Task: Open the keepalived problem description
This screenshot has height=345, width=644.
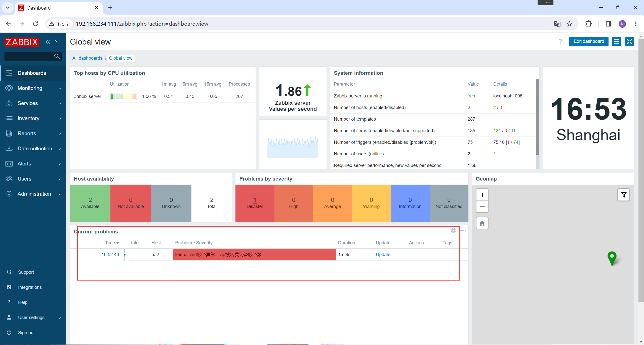Action: [x=218, y=255]
